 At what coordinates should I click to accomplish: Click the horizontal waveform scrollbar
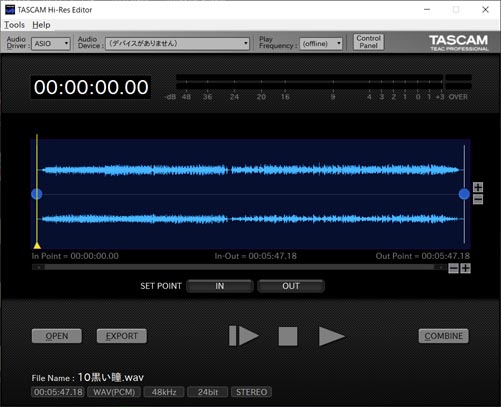coord(239,267)
